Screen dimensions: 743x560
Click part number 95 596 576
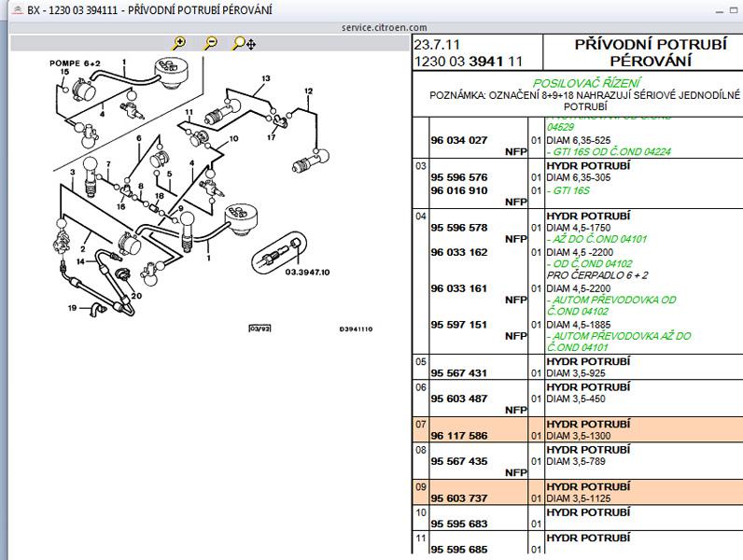(458, 177)
